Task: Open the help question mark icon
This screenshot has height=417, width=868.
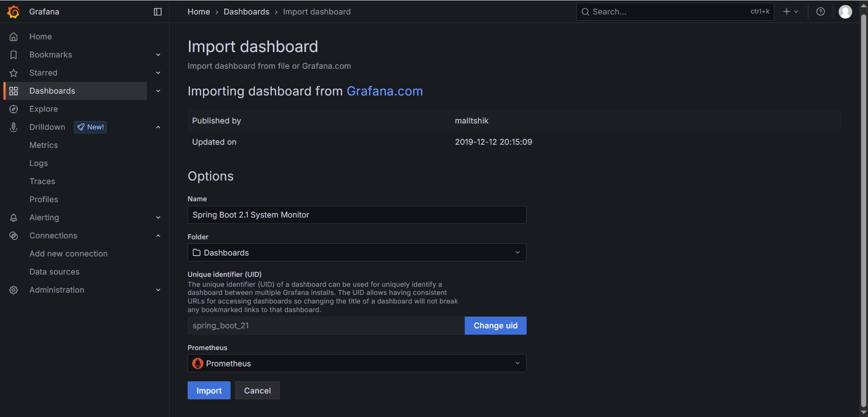Action: (x=821, y=12)
